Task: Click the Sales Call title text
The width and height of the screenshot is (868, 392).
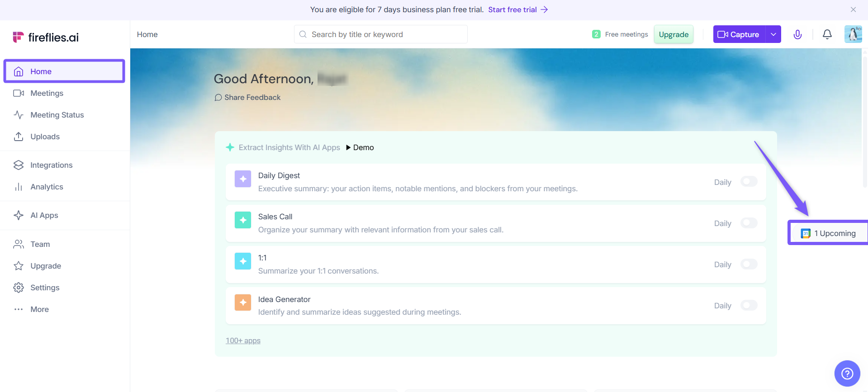Action: (275, 217)
